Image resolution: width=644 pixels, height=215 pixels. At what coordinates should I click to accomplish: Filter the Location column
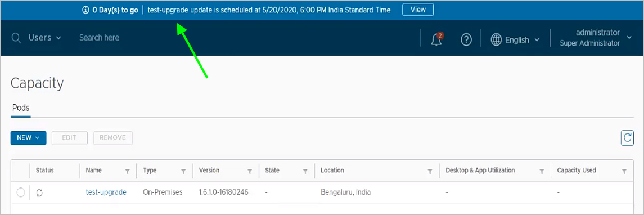430,171
